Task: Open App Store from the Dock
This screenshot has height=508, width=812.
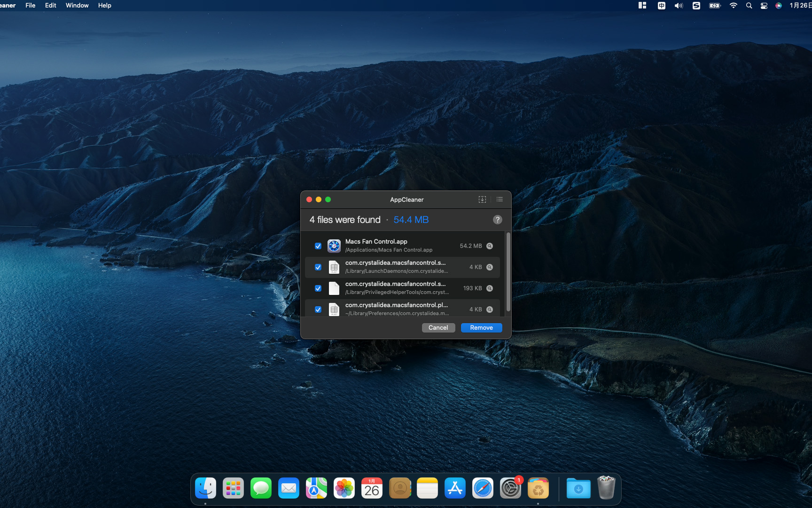Action: click(455, 488)
